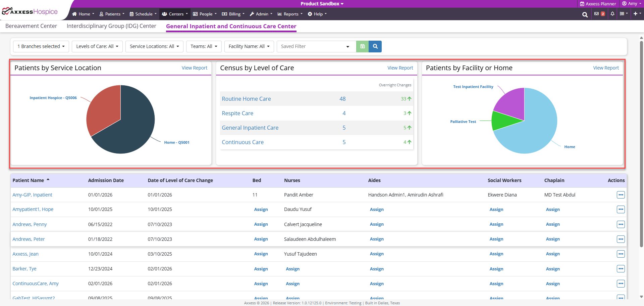
Task: Assign a bed for Amypatient1, Hope
Action: pos(261,210)
